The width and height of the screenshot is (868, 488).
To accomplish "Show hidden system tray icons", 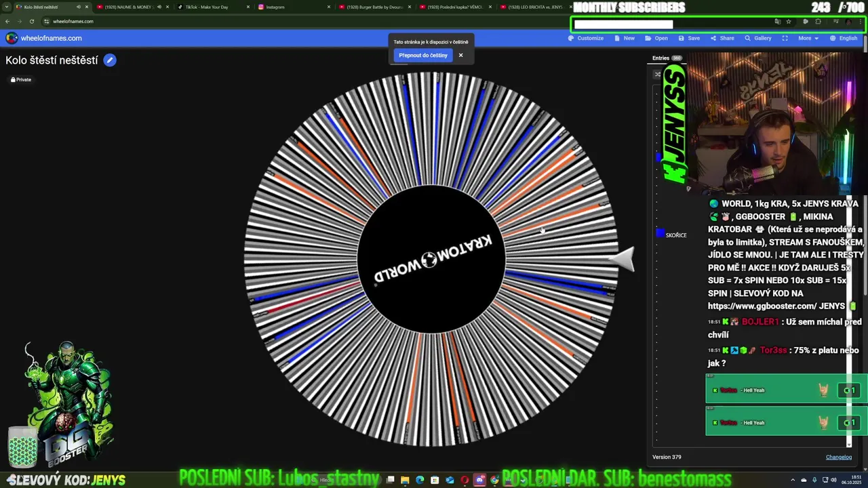I will 793,480.
